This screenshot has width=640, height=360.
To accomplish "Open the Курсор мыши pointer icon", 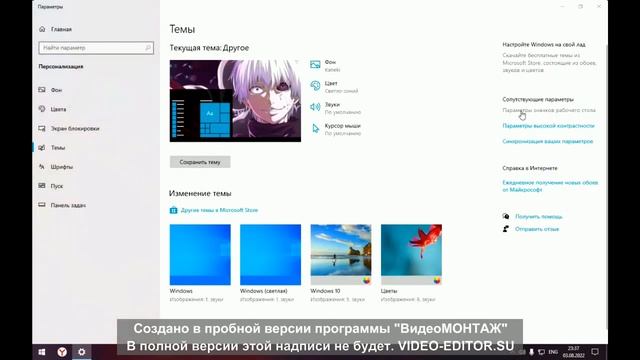I will [315, 129].
